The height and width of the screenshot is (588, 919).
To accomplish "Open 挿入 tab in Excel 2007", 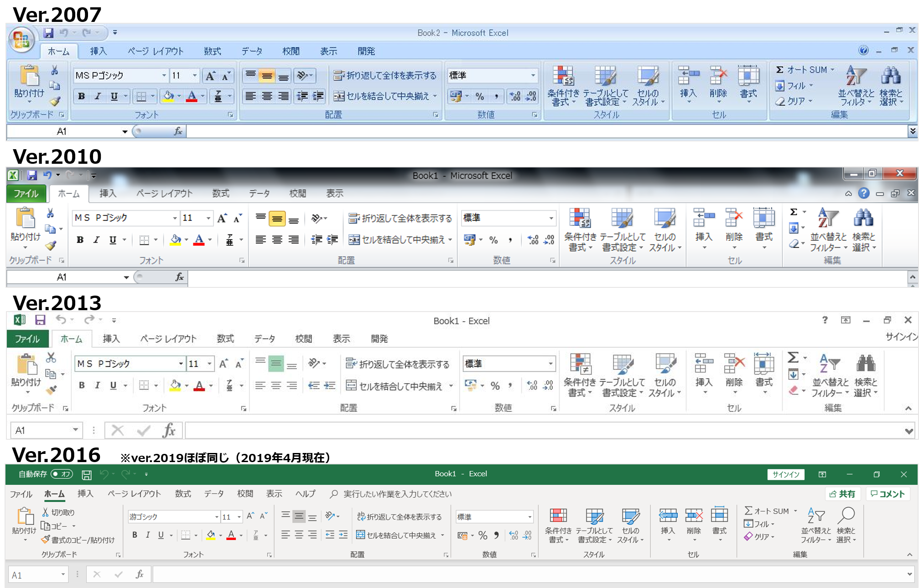I will point(98,51).
